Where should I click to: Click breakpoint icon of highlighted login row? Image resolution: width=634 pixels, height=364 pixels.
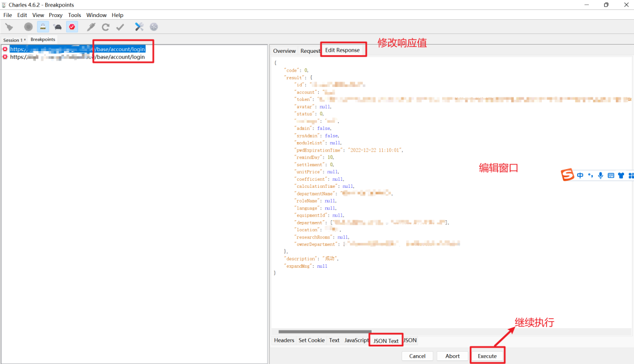click(5, 49)
